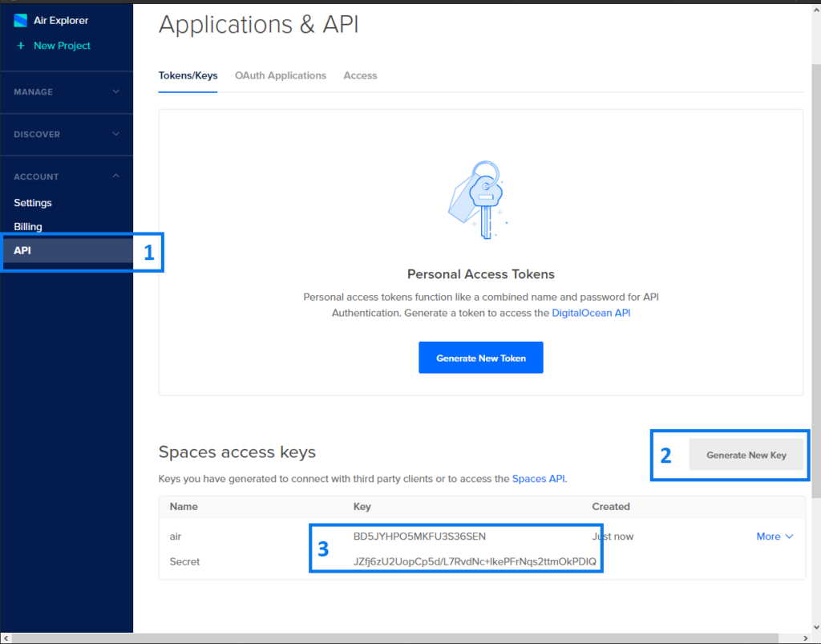Click the scroll left arrow at the bottom
Image resolution: width=821 pixels, height=644 pixels.
click(x=6, y=638)
